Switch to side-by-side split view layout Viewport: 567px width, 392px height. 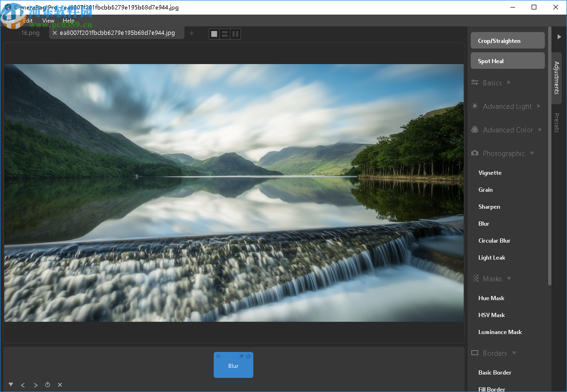coord(235,34)
